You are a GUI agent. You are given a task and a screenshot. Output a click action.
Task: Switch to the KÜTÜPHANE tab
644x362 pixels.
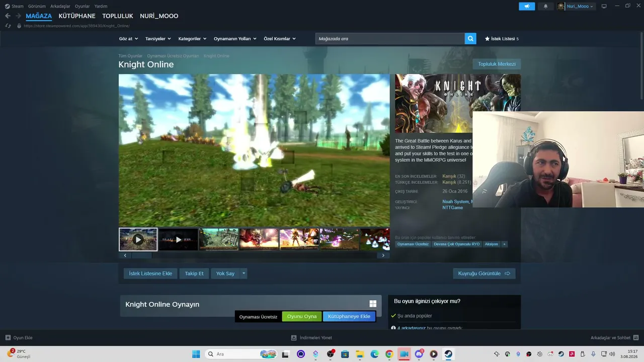pos(77,16)
